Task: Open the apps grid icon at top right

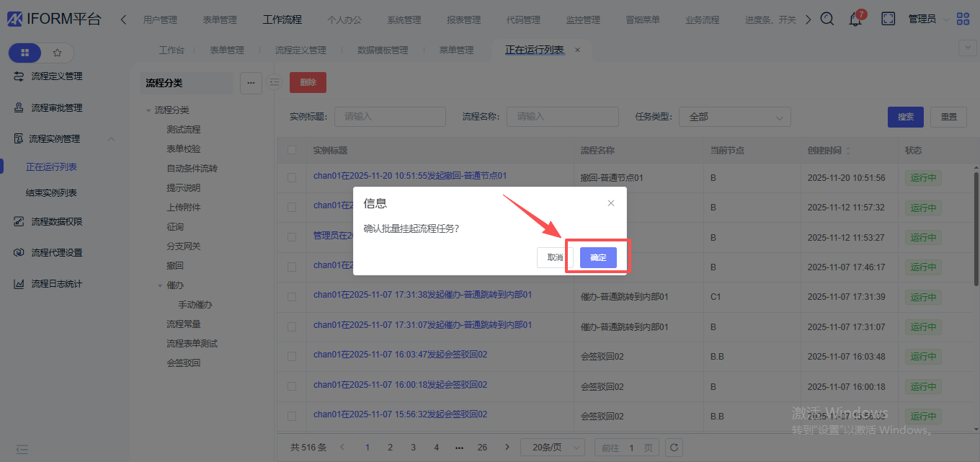Action: [963, 19]
